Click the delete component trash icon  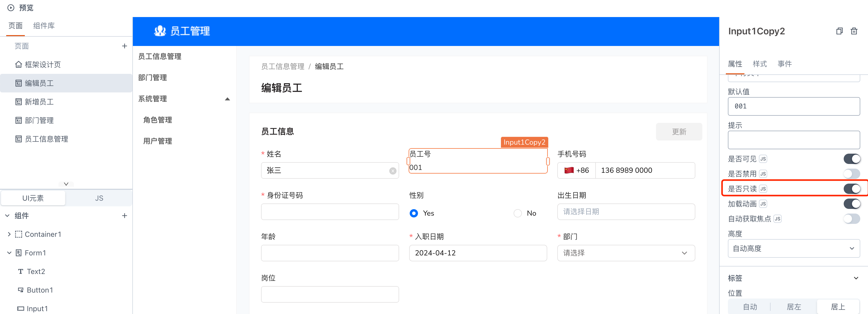click(x=854, y=31)
